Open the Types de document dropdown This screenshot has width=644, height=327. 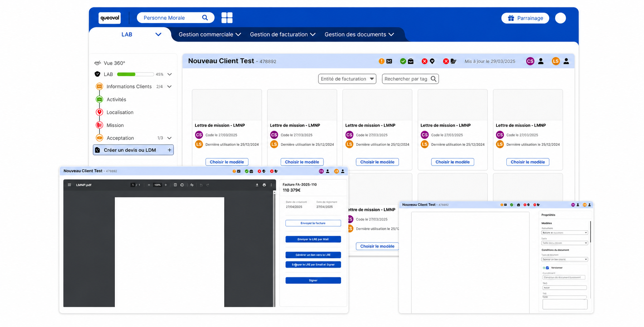point(565,259)
